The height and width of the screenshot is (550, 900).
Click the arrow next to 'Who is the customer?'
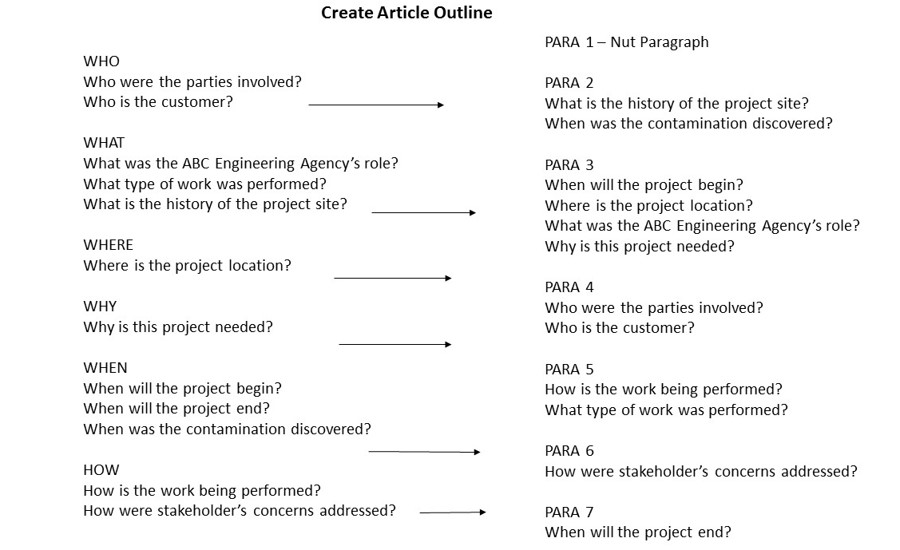[376, 105]
